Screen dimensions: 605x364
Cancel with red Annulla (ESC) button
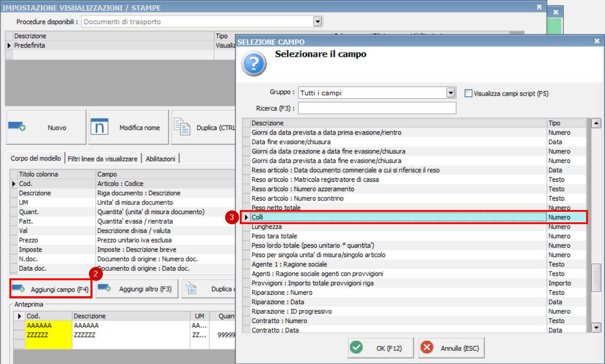[451, 348]
